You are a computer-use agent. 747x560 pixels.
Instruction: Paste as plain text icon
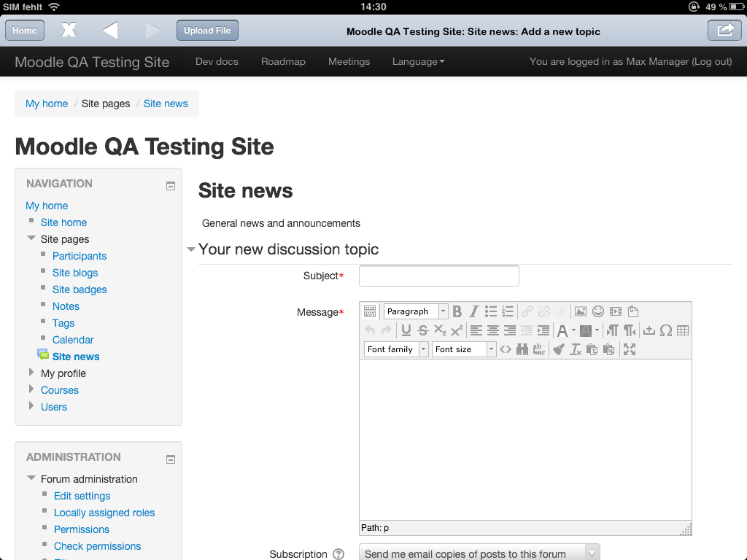pos(592,349)
